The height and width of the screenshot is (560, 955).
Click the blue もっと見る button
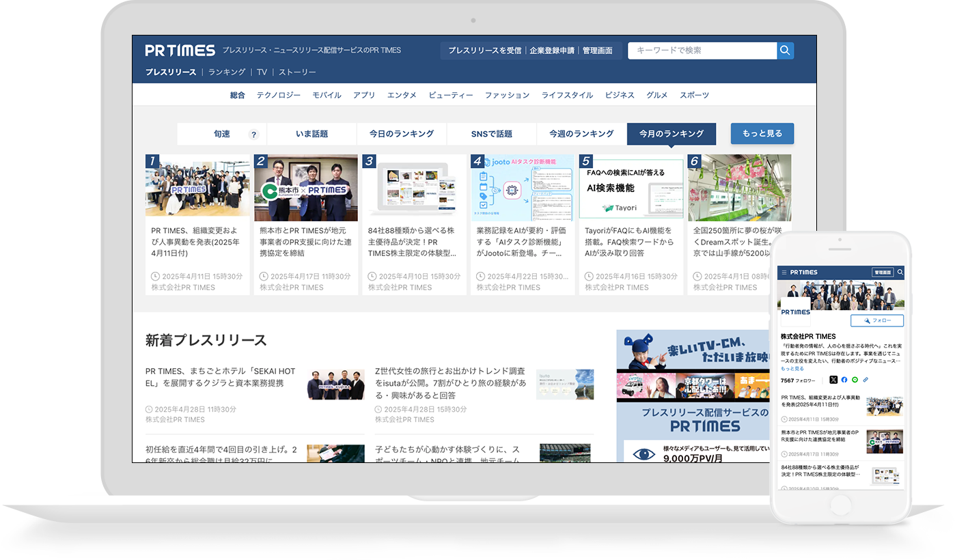(x=762, y=134)
